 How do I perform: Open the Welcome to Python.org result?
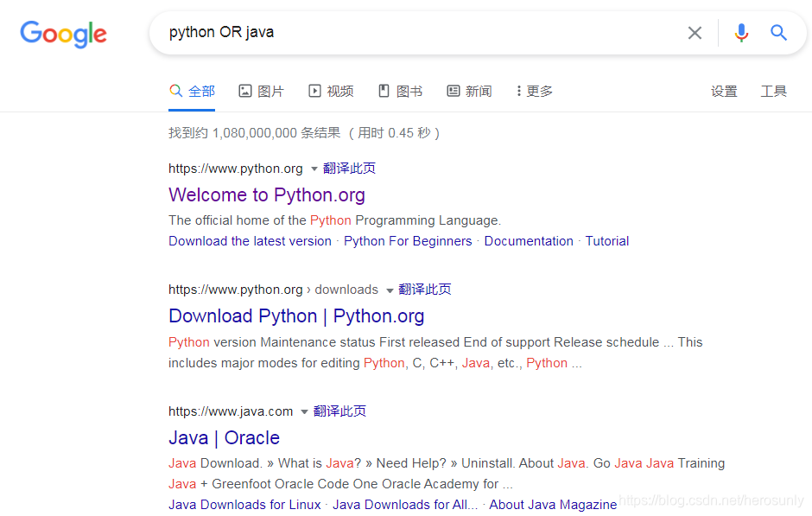click(267, 195)
